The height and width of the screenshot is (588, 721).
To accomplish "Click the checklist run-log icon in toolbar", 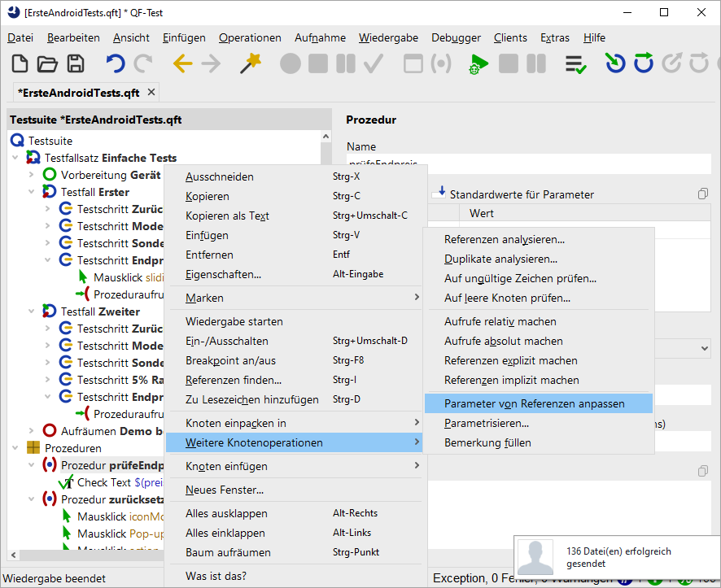I will (576, 64).
